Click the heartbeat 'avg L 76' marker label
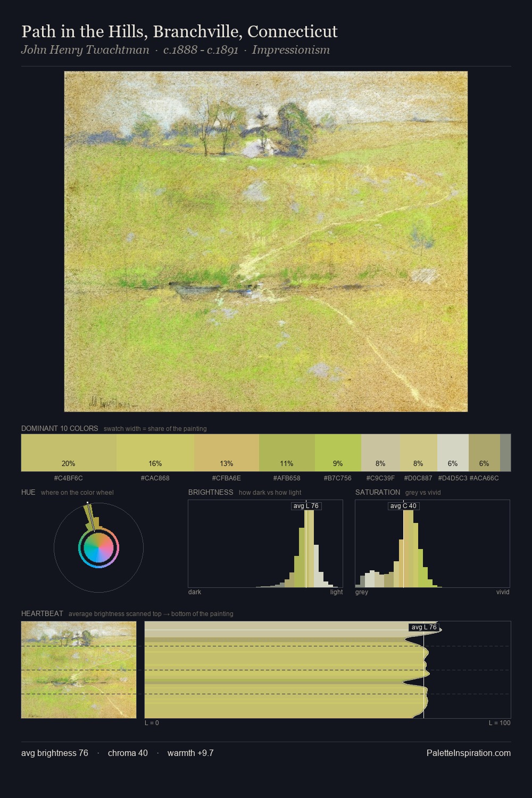Screen dimensions: 532x798 click(x=424, y=627)
